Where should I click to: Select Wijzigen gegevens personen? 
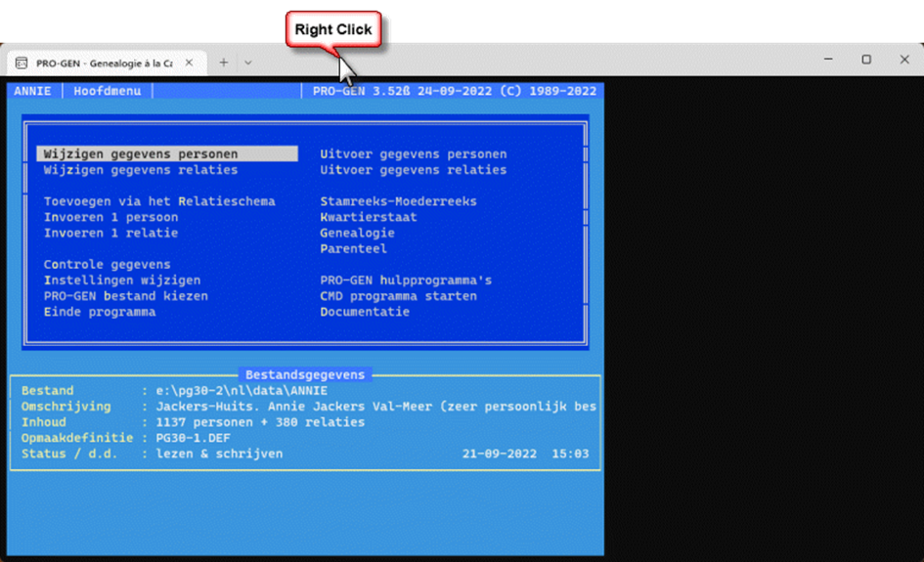point(167,153)
